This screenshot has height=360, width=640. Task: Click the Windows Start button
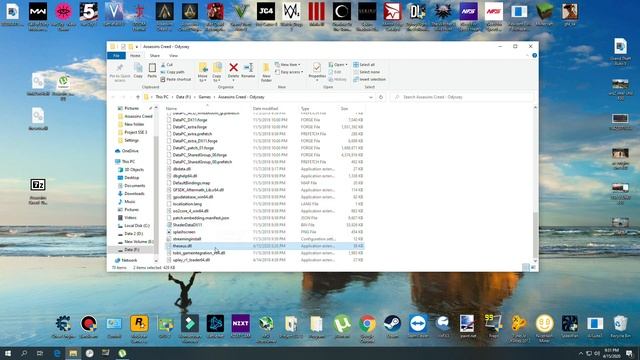pos(8,353)
